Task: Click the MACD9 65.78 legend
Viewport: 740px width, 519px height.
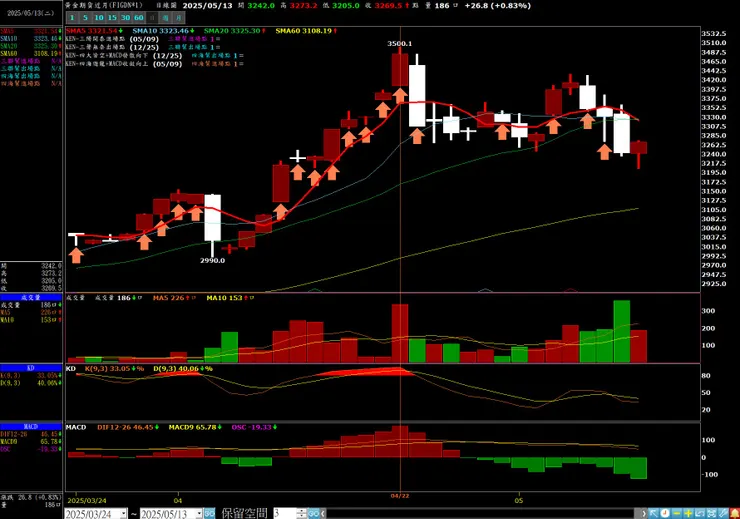Action: pyautogui.click(x=195, y=427)
